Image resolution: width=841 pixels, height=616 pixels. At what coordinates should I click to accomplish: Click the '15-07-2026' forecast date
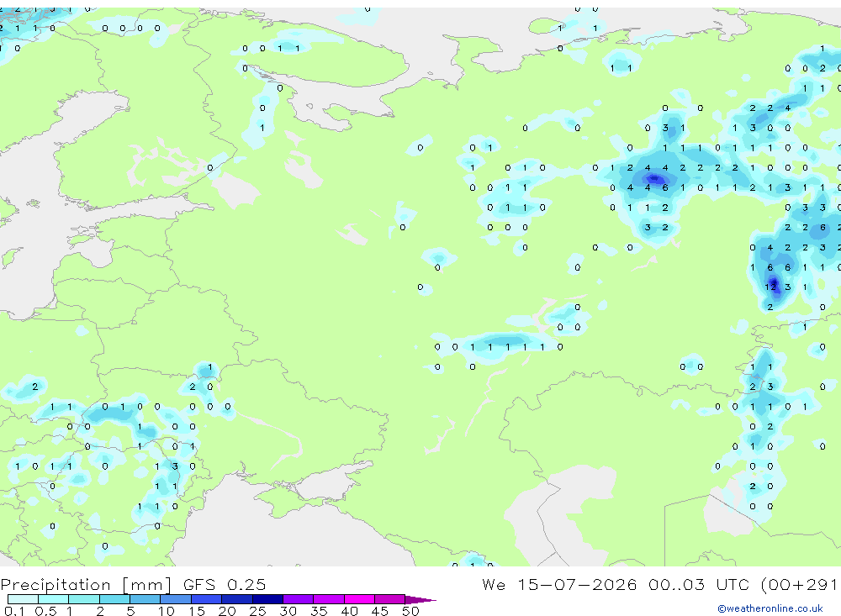577,584
